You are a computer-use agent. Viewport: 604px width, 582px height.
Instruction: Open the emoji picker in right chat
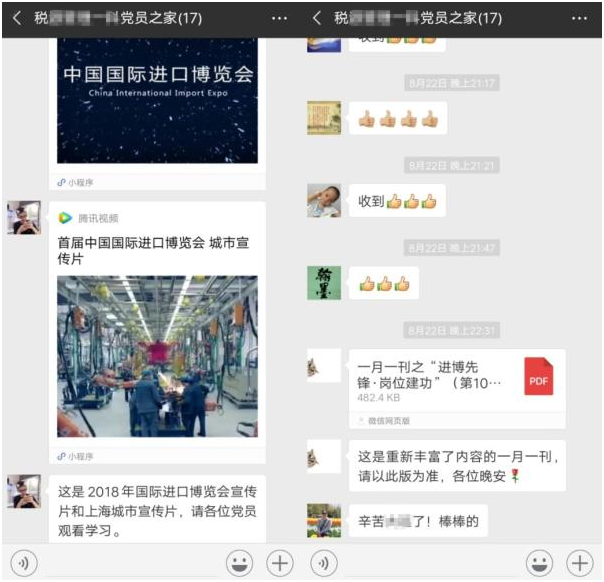(539, 563)
